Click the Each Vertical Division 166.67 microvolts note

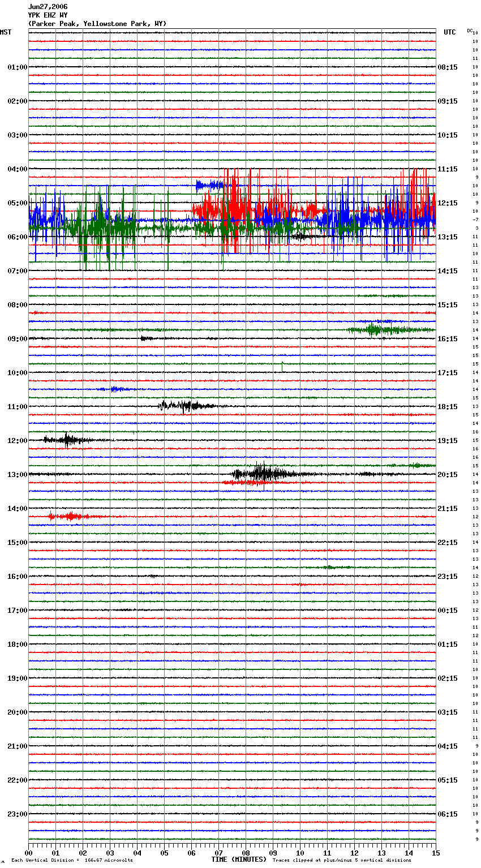click(72, 861)
